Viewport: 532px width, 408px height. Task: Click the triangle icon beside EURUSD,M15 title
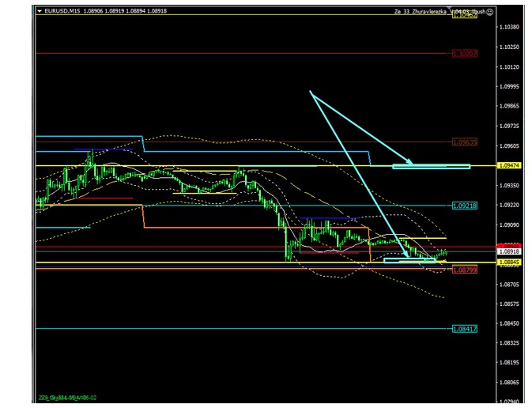coord(40,12)
